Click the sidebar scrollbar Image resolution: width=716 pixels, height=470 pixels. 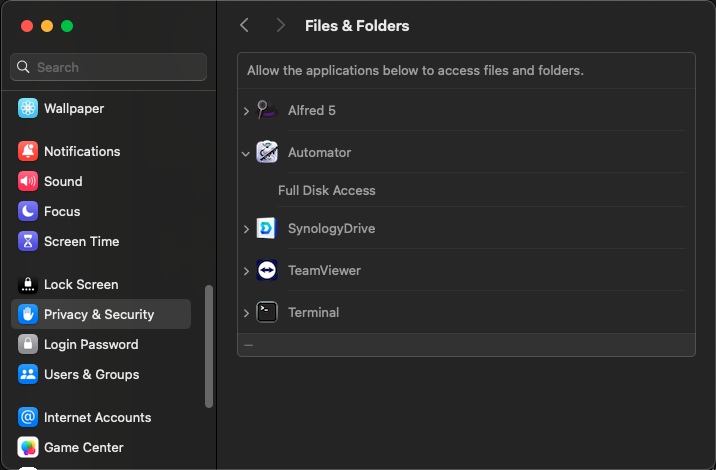pyautogui.click(x=209, y=346)
